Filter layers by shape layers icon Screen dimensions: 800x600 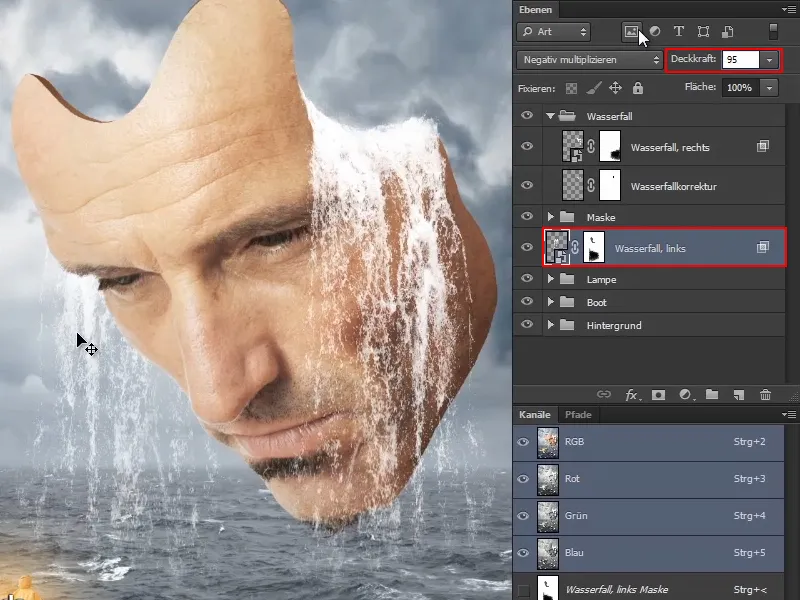(703, 32)
